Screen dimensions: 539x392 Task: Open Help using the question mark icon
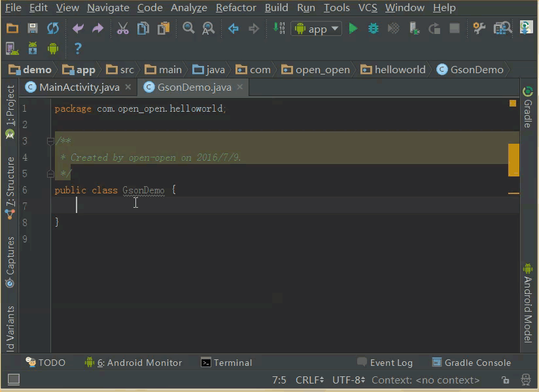77,48
